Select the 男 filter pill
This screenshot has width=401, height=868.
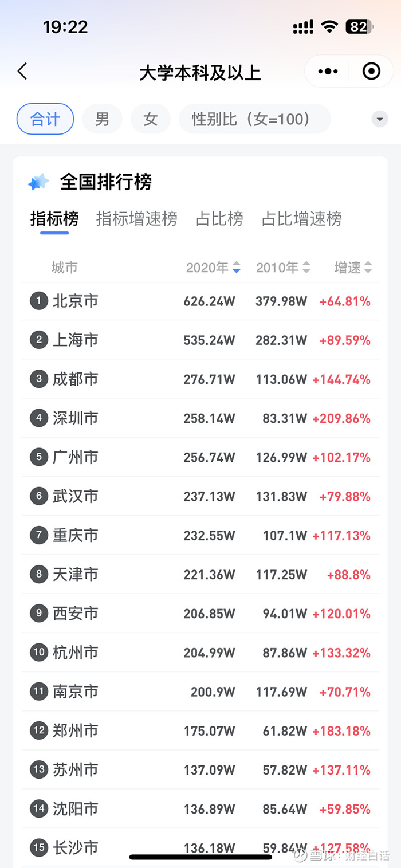tap(102, 119)
